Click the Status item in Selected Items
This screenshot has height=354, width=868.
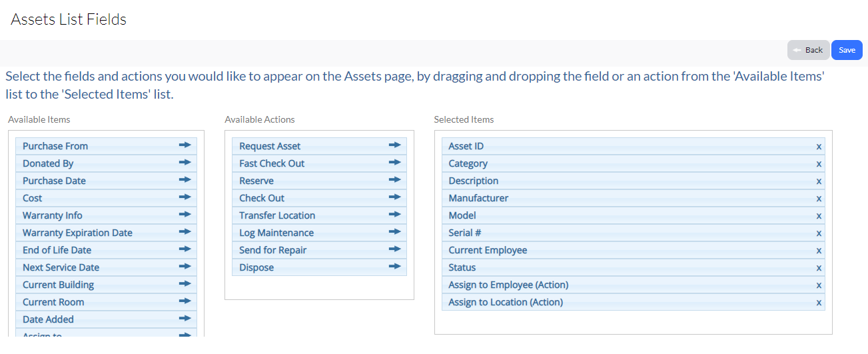pos(633,267)
